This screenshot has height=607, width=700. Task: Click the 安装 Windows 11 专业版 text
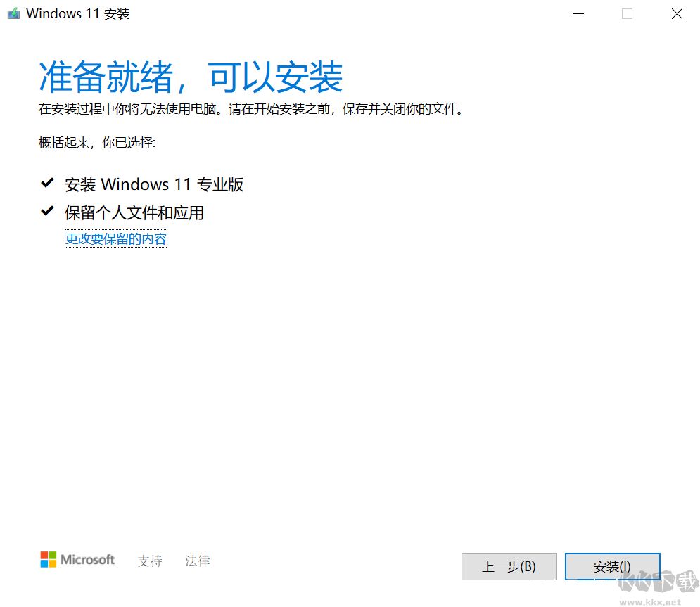154,184
